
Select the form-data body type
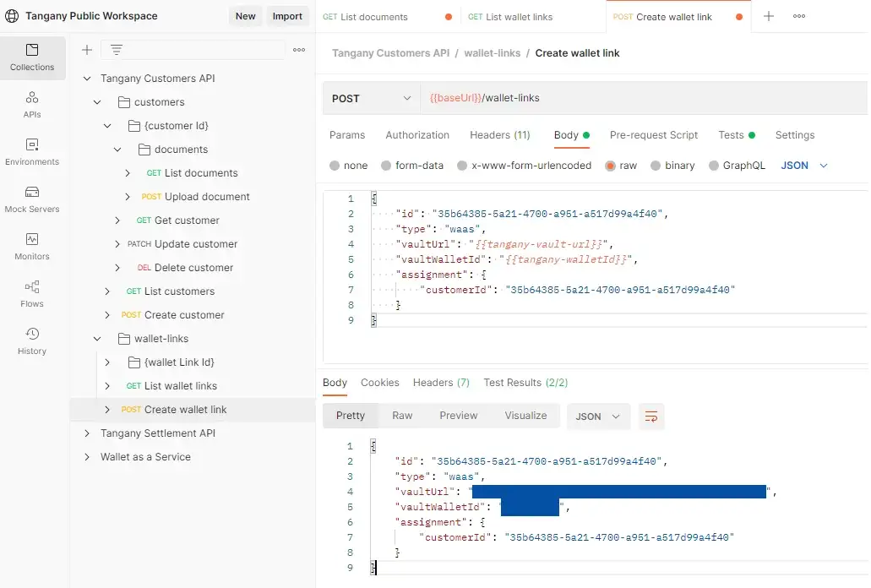point(386,166)
